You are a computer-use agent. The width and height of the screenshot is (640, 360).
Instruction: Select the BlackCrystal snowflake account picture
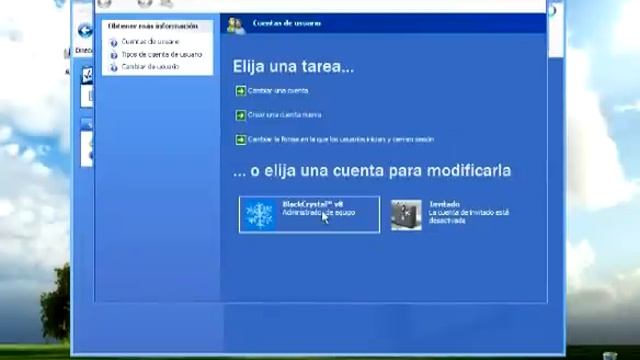click(259, 215)
